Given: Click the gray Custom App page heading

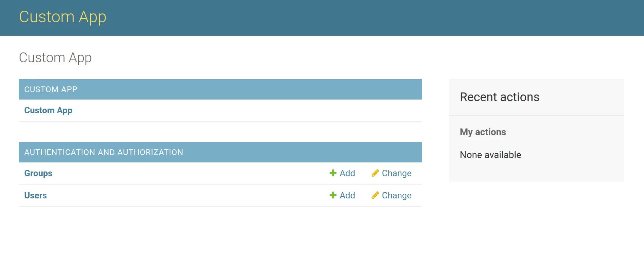Looking at the screenshot, I should [55, 58].
